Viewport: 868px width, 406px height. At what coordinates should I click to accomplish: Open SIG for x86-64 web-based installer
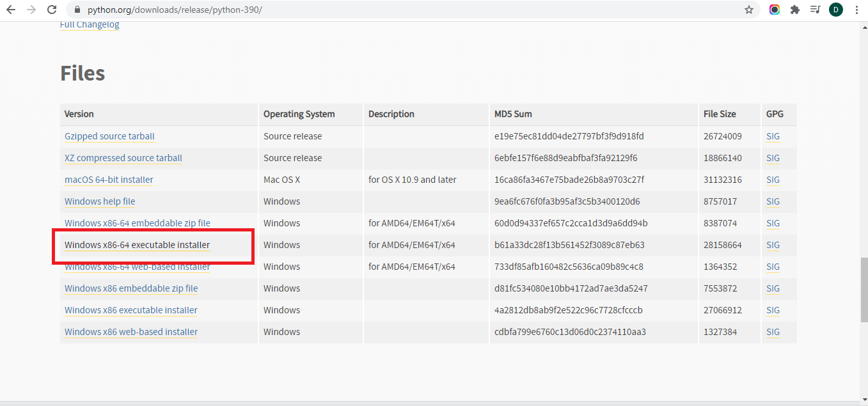coord(773,267)
